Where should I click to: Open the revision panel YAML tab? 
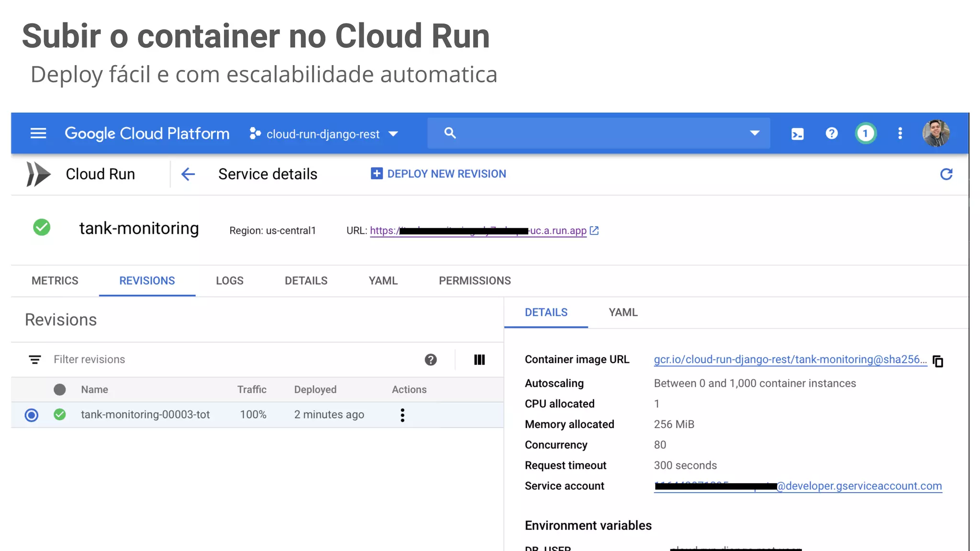[x=623, y=312]
